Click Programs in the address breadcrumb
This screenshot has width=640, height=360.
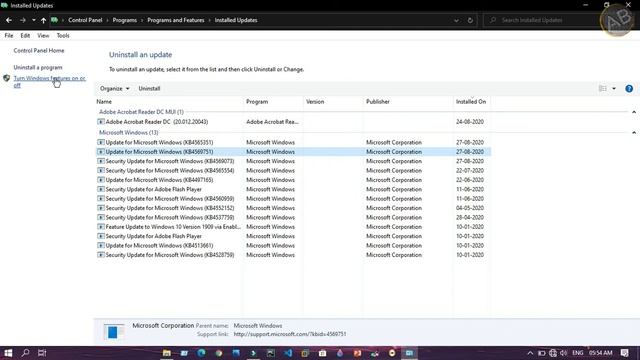[x=124, y=20]
